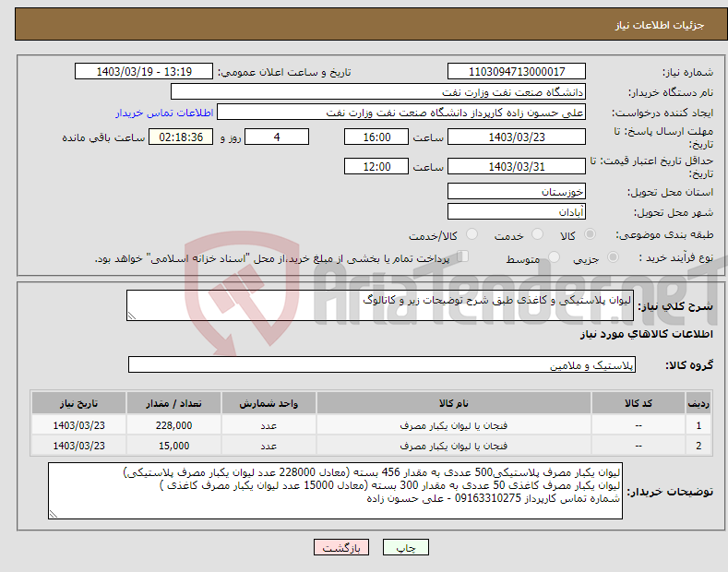The height and width of the screenshot is (572, 728).
Task: Click the تعداد / مقدار column header
Action: click(x=173, y=403)
